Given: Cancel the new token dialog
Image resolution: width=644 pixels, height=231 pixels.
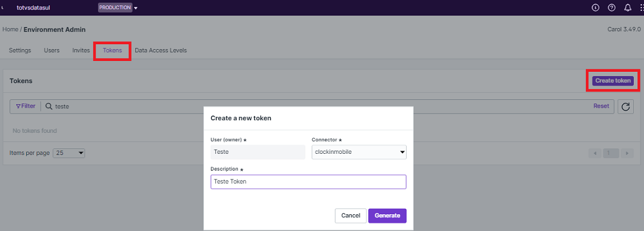Looking at the screenshot, I should (x=351, y=216).
